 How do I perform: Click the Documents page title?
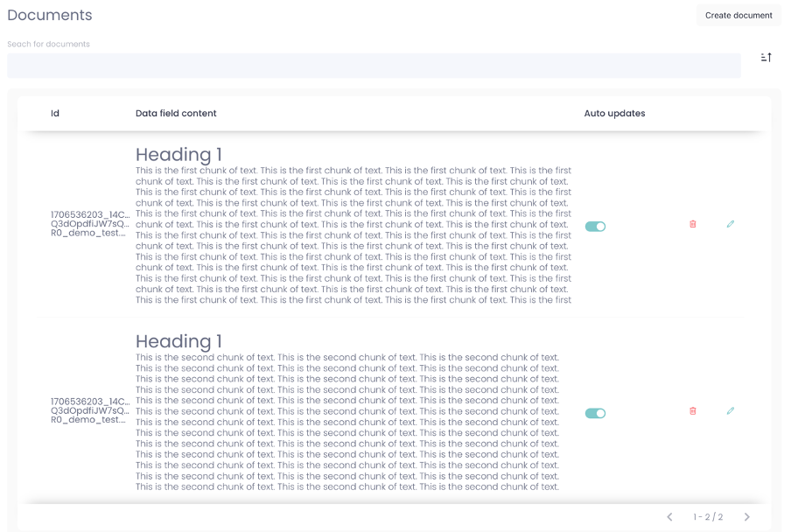point(50,15)
